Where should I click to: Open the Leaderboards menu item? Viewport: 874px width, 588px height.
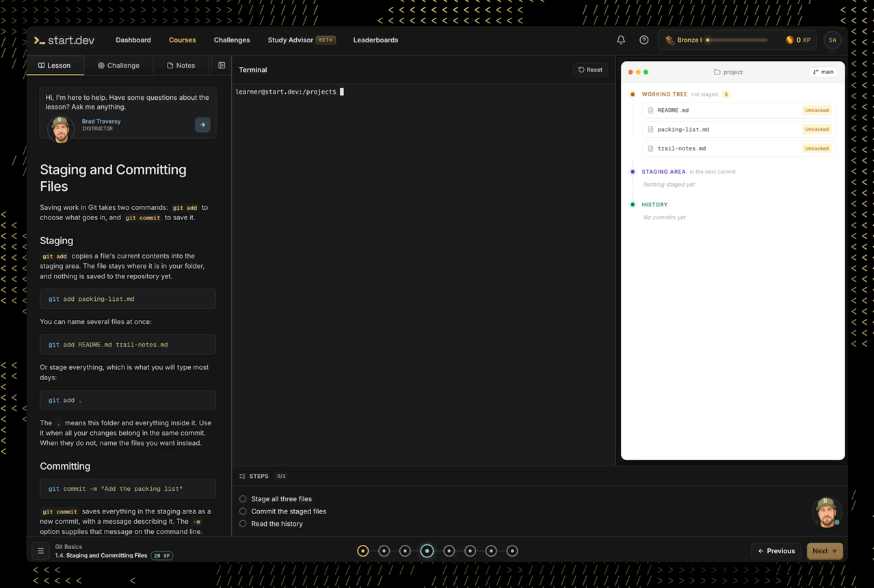375,40
